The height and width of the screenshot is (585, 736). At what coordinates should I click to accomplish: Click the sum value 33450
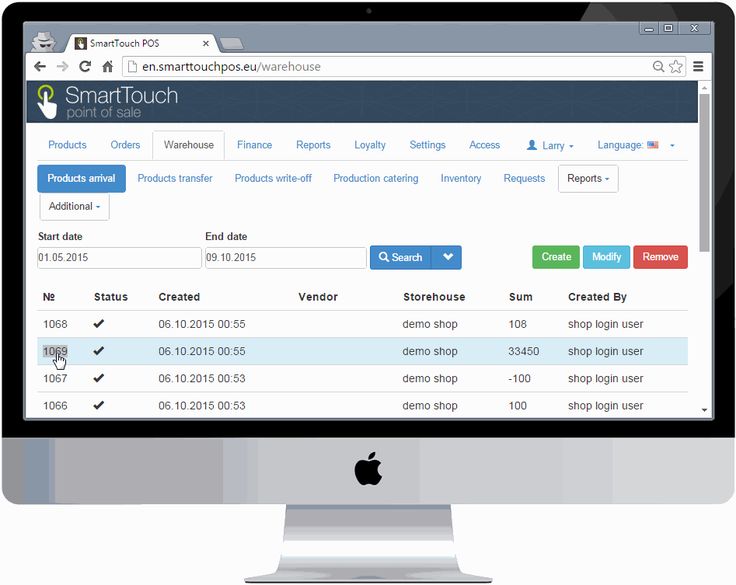[523, 351]
